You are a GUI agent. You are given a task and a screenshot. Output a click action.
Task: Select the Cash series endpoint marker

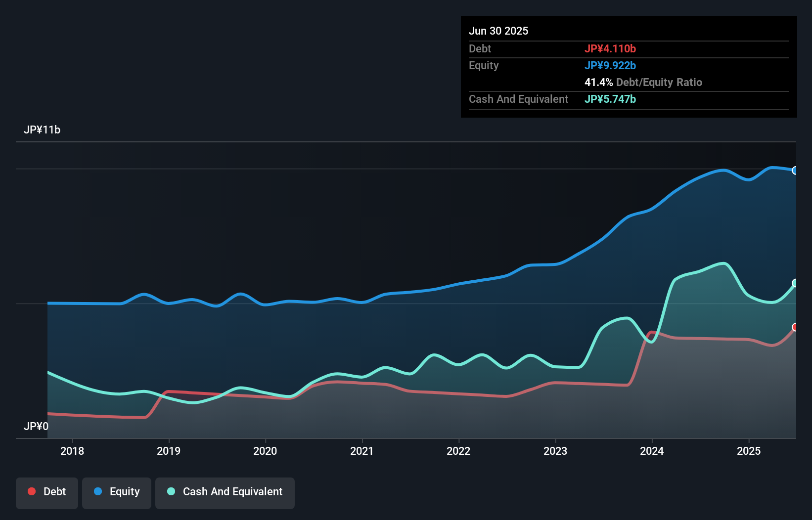pyautogui.click(x=795, y=283)
